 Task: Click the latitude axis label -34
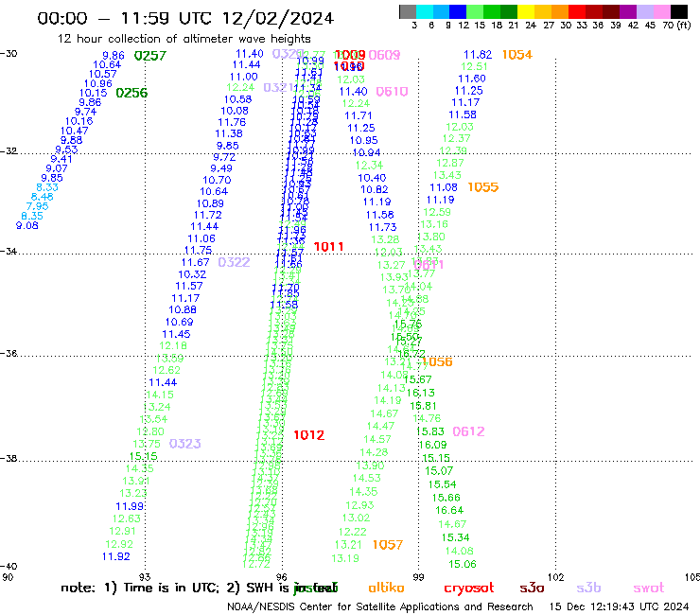(9, 252)
